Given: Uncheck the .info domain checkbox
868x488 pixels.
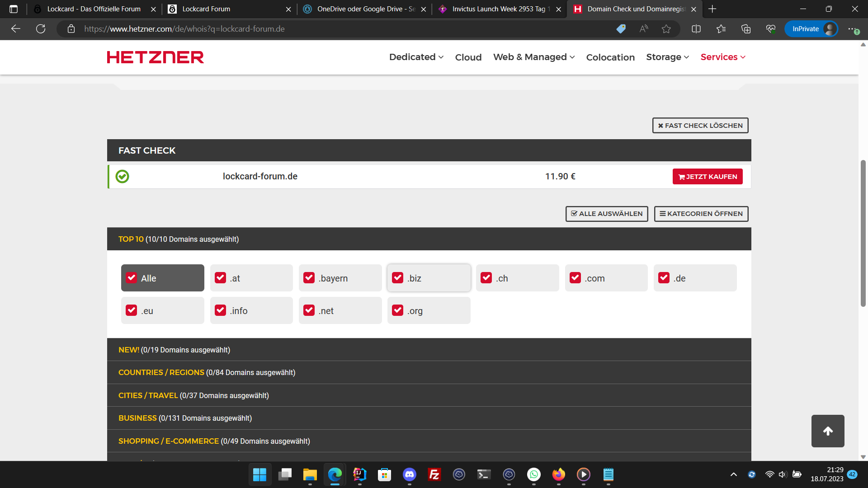Looking at the screenshot, I should (220, 310).
